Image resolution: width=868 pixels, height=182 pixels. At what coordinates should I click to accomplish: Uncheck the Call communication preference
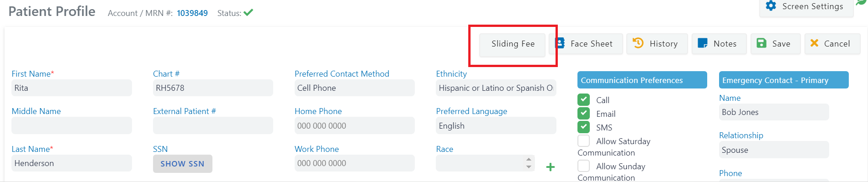coord(583,100)
